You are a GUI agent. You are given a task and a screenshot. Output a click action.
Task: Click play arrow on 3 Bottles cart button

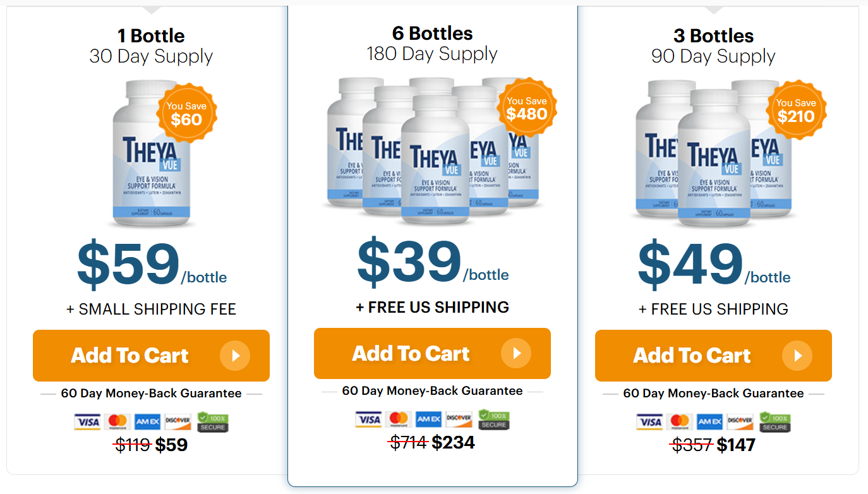click(x=797, y=356)
